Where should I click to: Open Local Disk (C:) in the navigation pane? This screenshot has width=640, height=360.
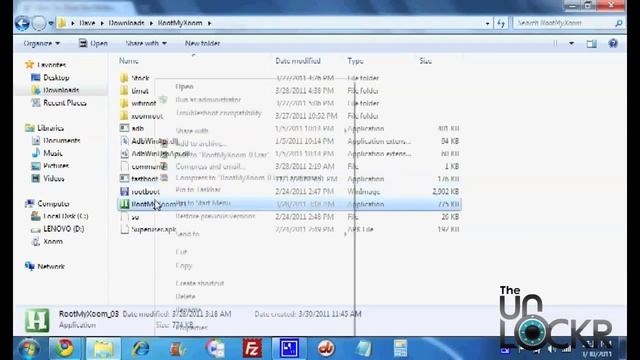[x=65, y=216]
